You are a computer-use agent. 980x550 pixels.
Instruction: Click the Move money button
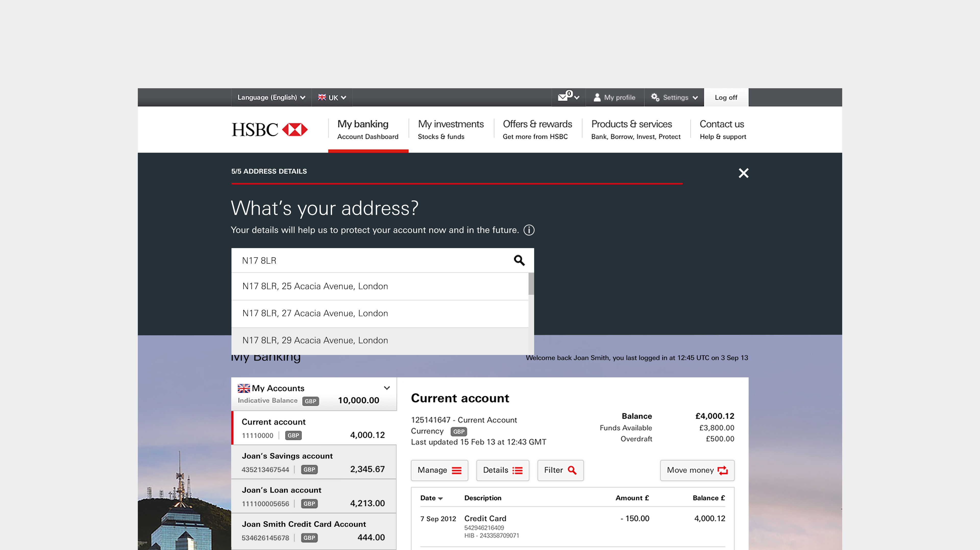coord(697,470)
